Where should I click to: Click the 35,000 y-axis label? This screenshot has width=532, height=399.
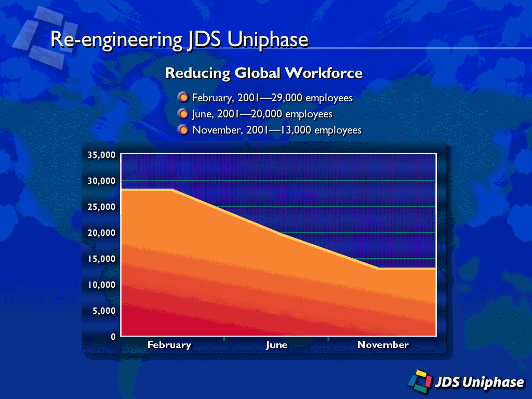coord(101,155)
